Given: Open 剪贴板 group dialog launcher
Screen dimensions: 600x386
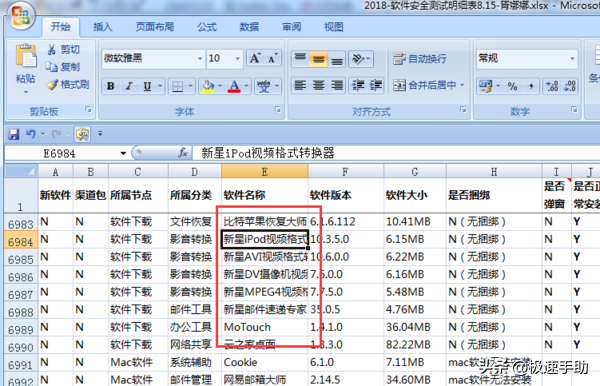Looking at the screenshot, I should pyautogui.click(x=88, y=110).
